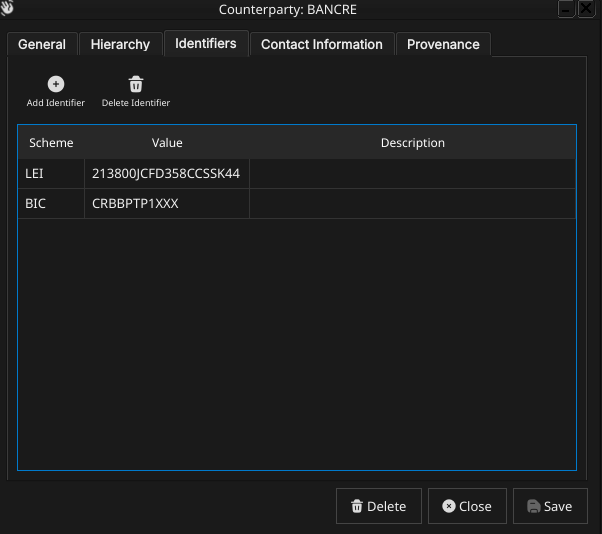This screenshot has height=534, width=602.
Task: Open the Contact Information tab
Action: pos(322,44)
